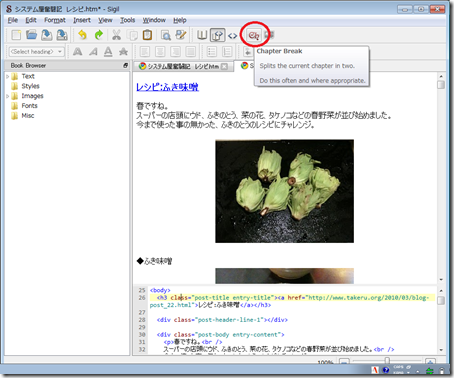Align text left
The width and height of the screenshot is (454, 378).
[x=145, y=52]
